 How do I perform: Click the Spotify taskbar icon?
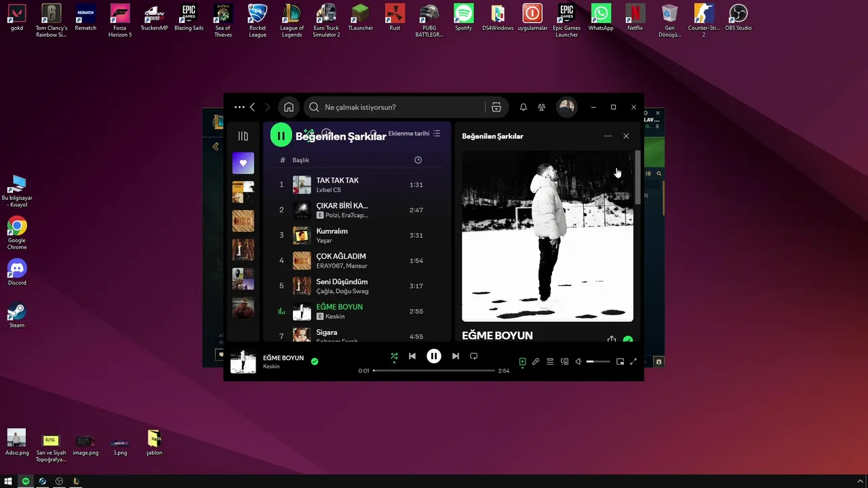pos(26,481)
